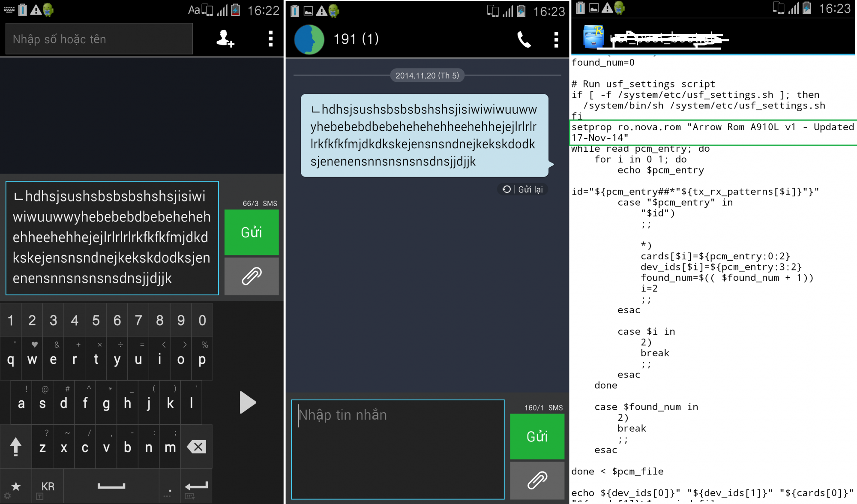Image resolution: width=857 pixels, height=504 pixels.
Task: Tap the composed message text box
Action: [112, 238]
